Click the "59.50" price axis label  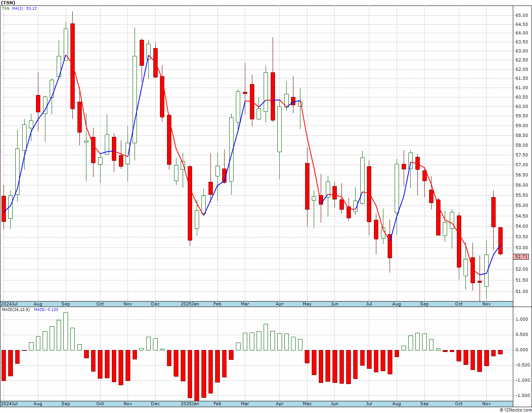point(521,116)
